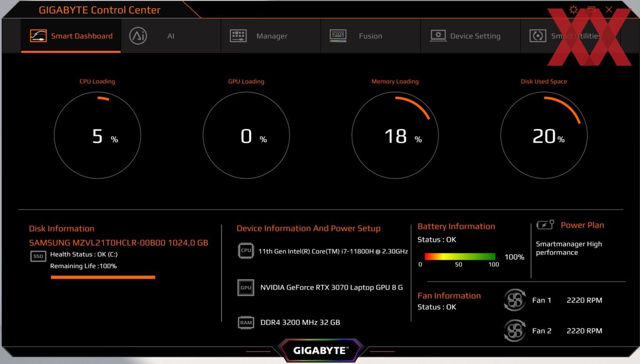The height and width of the screenshot is (364, 640).
Task: Click Remaining Life :100% text
Action: point(83,266)
